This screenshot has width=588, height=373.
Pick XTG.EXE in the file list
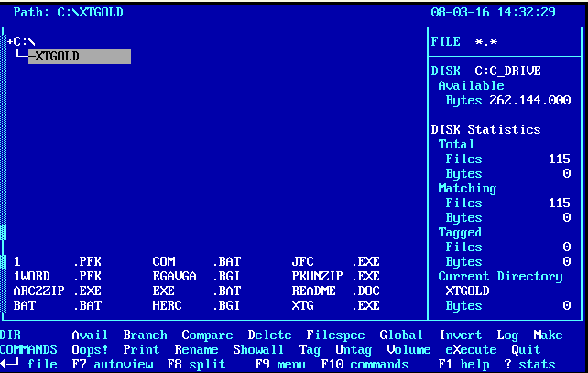point(335,305)
